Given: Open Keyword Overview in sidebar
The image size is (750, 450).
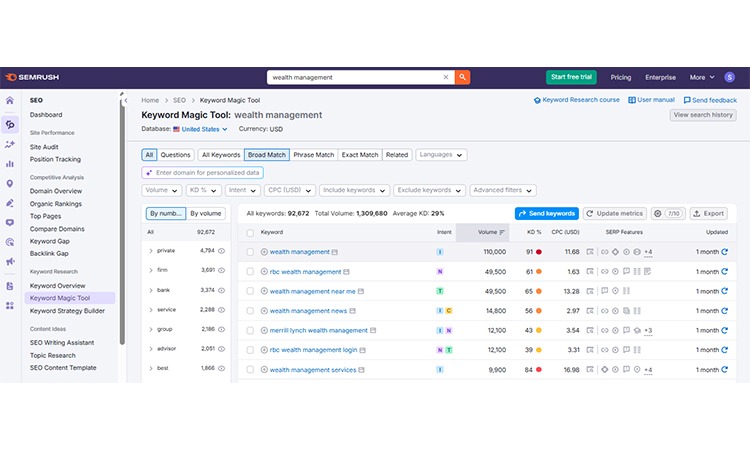Looking at the screenshot, I should click(x=57, y=285).
